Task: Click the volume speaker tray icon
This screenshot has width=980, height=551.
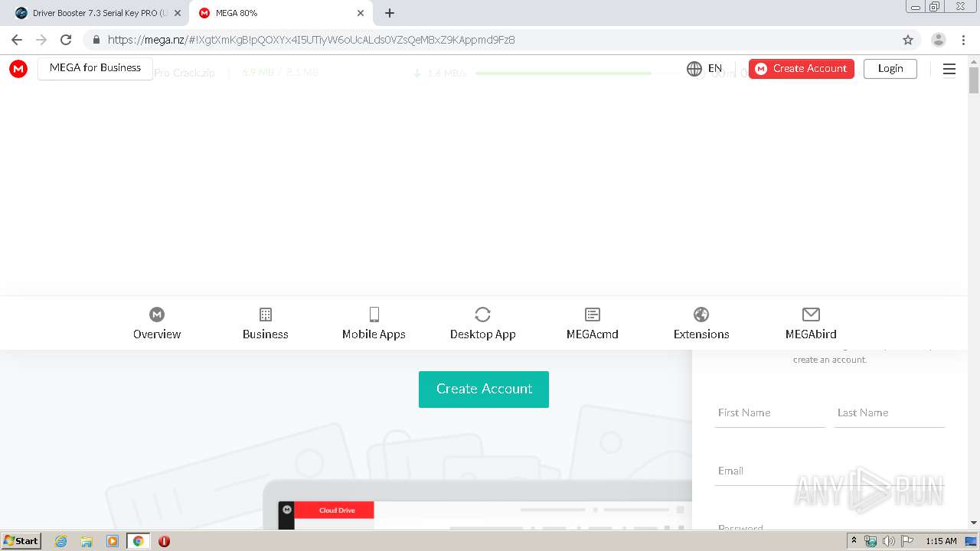Action: [x=888, y=541]
